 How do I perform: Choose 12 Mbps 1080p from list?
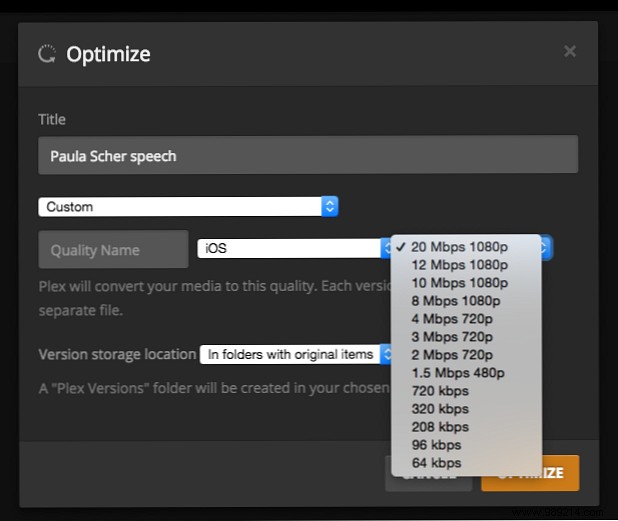click(x=466, y=265)
